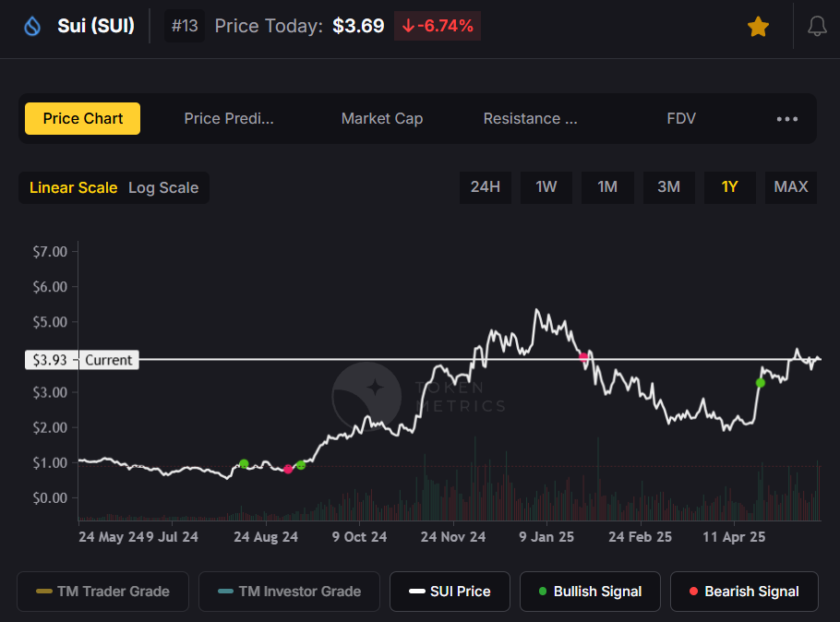The width and height of the screenshot is (840, 622).
Task: Click the 9 Oct 24 x-axis label
Action: tap(359, 537)
